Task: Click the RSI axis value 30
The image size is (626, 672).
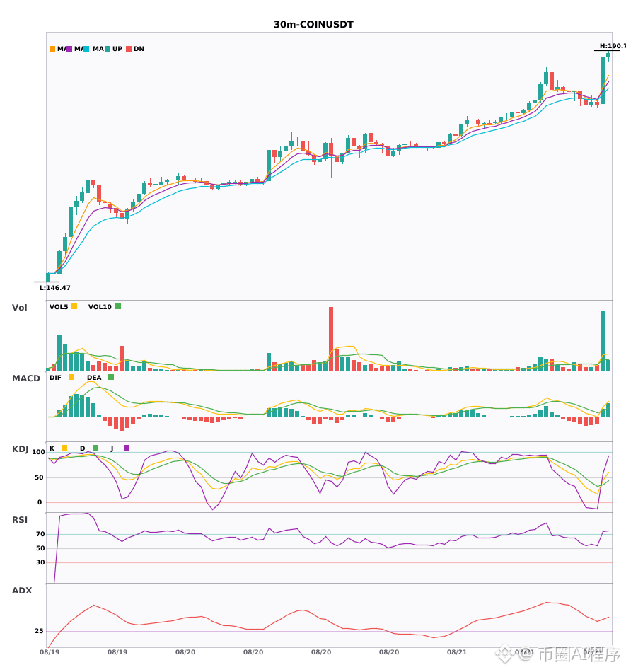Action: [x=40, y=562]
